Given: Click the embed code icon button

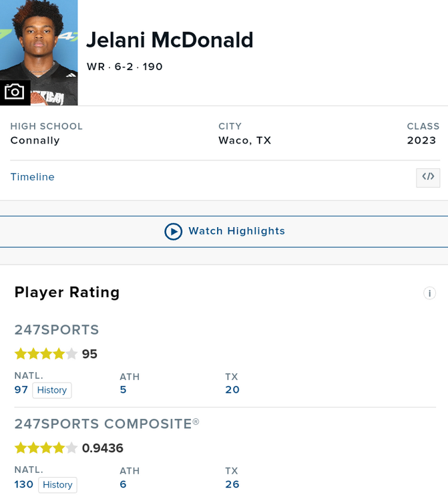Looking at the screenshot, I should tap(428, 177).
